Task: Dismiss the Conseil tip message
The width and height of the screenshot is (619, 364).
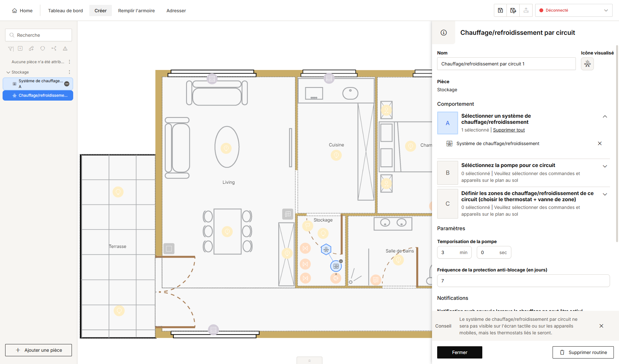Action: (x=601, y=326)
